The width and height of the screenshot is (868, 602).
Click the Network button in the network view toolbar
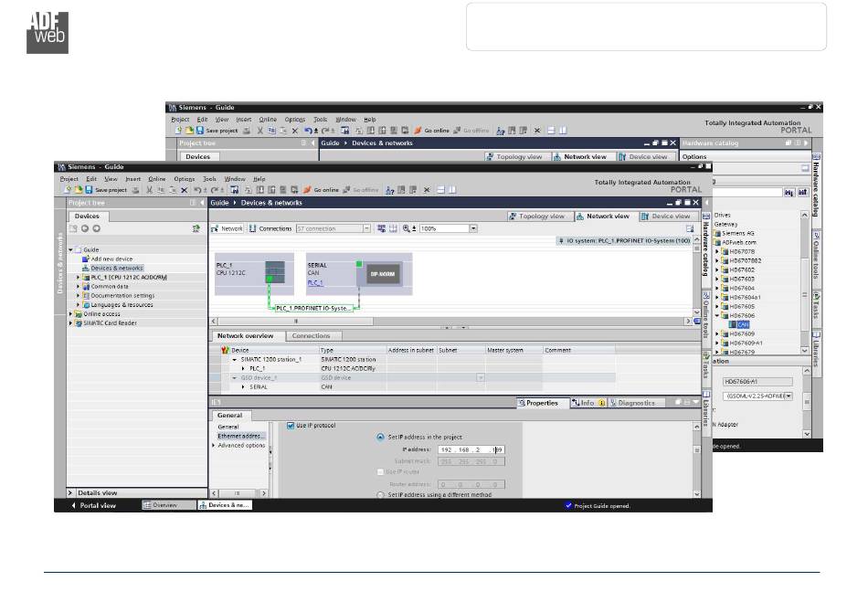pyautogui.click(x=227, y=228)
